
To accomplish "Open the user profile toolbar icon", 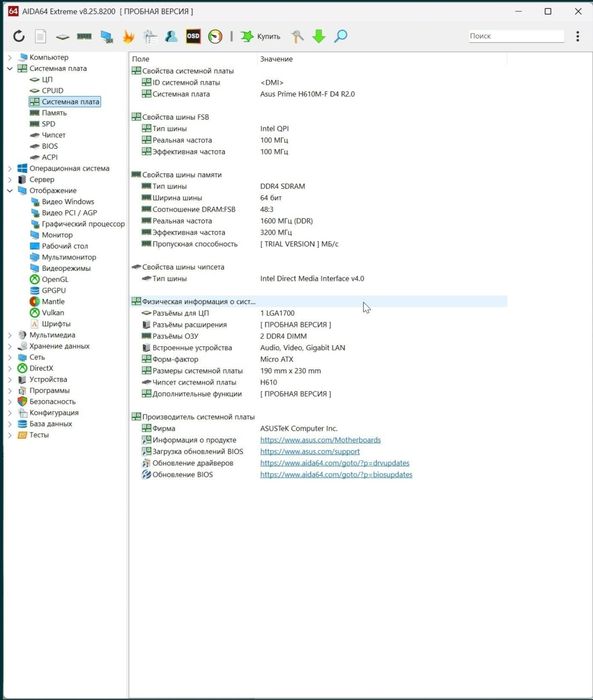I will click(171, 36).
